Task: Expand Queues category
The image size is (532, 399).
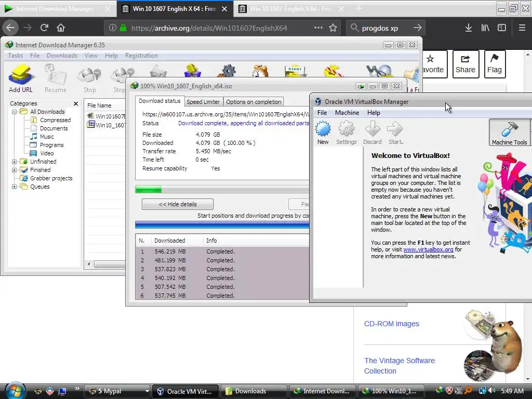Action: pyautogui.click(x=14, y=187)
